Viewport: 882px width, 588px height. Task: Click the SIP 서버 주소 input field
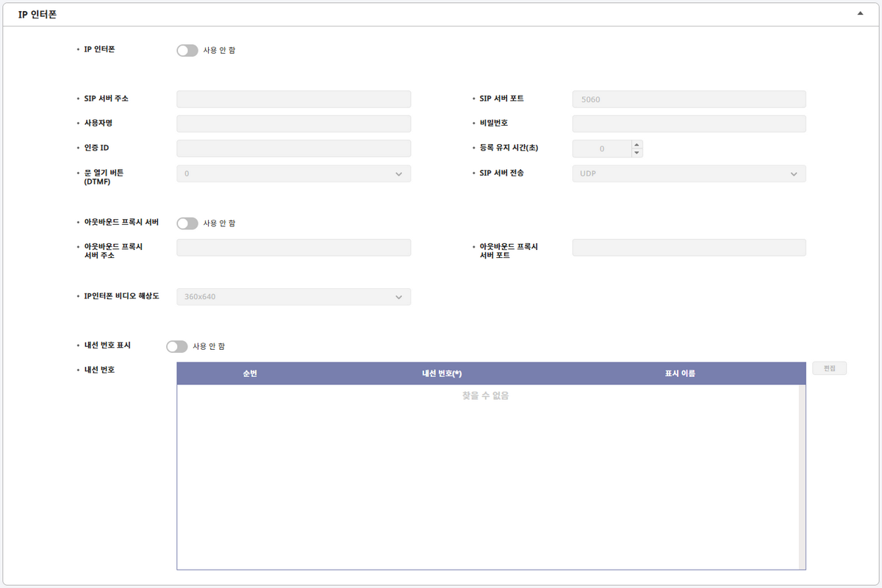293,99
